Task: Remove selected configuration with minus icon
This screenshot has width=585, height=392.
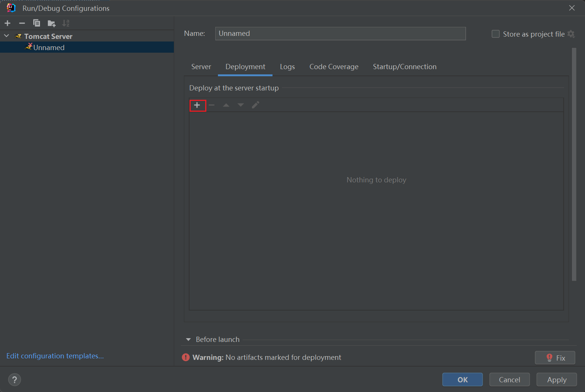Action: click(x=22, y=23)
